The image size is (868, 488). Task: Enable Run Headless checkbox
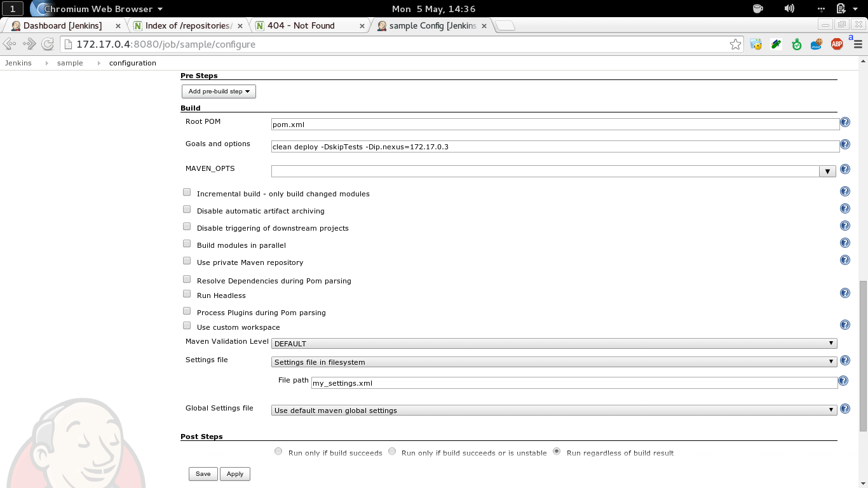(187, 294)
